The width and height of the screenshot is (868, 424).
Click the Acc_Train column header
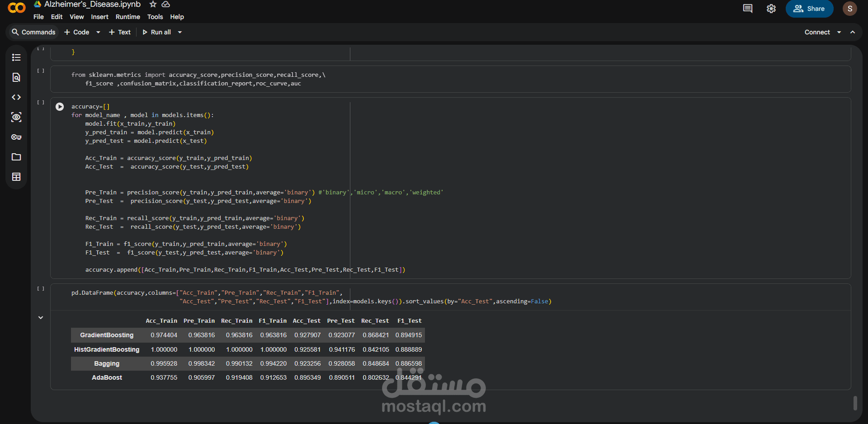[x=161, y=321]
